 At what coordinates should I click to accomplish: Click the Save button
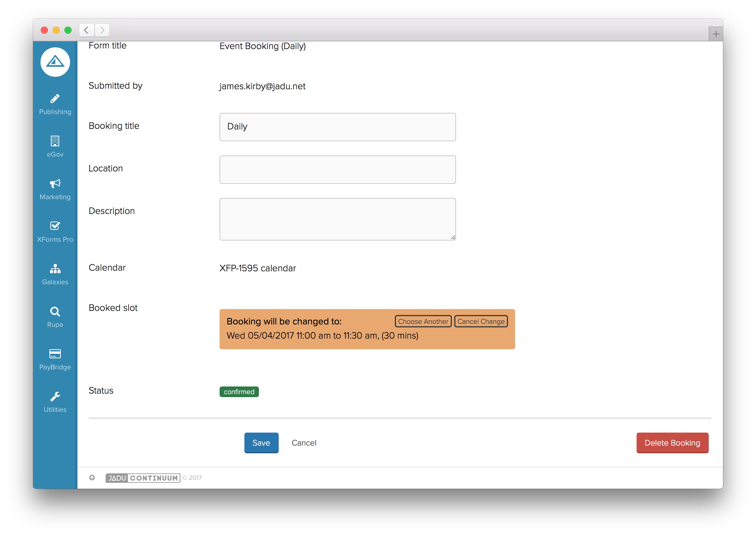tap(261, 443)
